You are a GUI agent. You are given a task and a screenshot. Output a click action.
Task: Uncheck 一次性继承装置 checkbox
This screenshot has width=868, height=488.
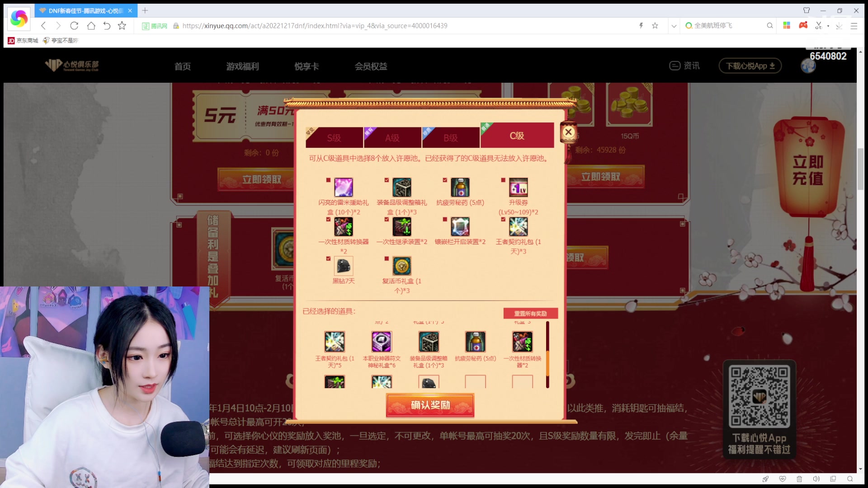click(387, 219)
